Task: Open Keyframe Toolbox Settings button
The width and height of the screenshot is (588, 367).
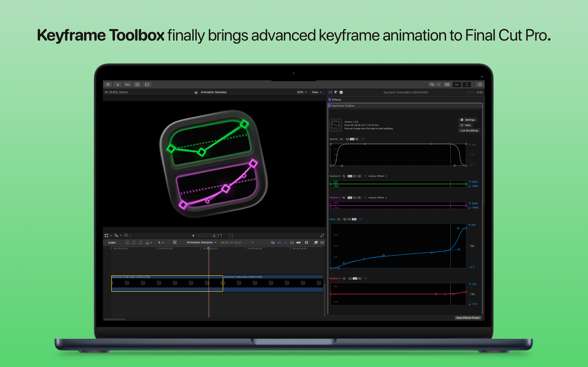Action: [468, 120]
